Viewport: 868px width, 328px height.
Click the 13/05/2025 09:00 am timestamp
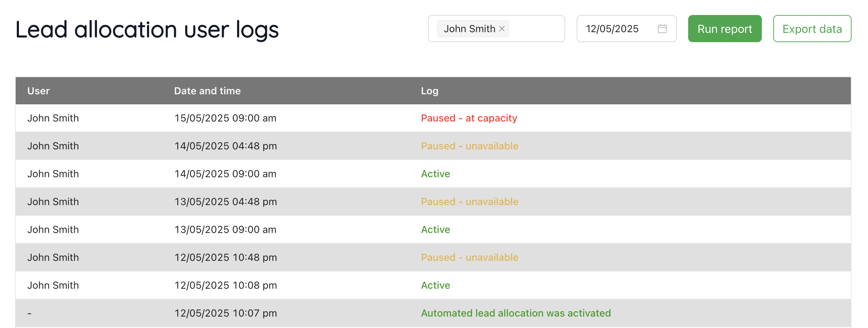click(225, 229)
